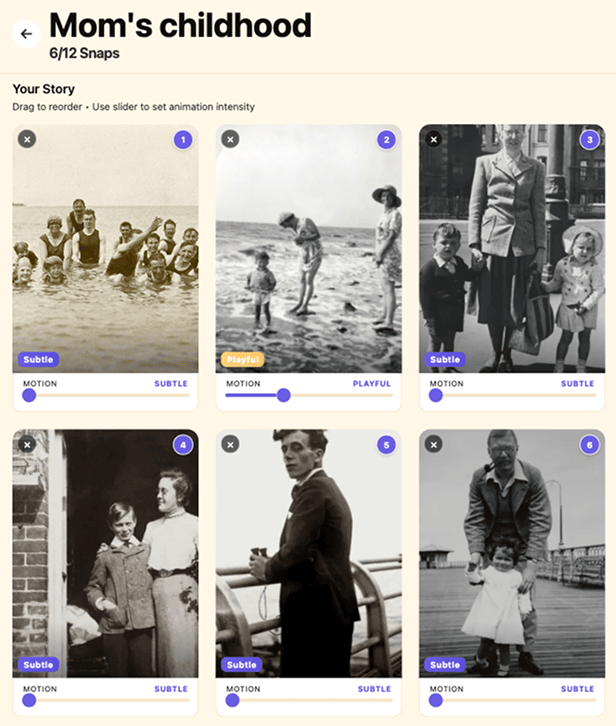Remove snap 5 man on ship photo

(230, 444)
